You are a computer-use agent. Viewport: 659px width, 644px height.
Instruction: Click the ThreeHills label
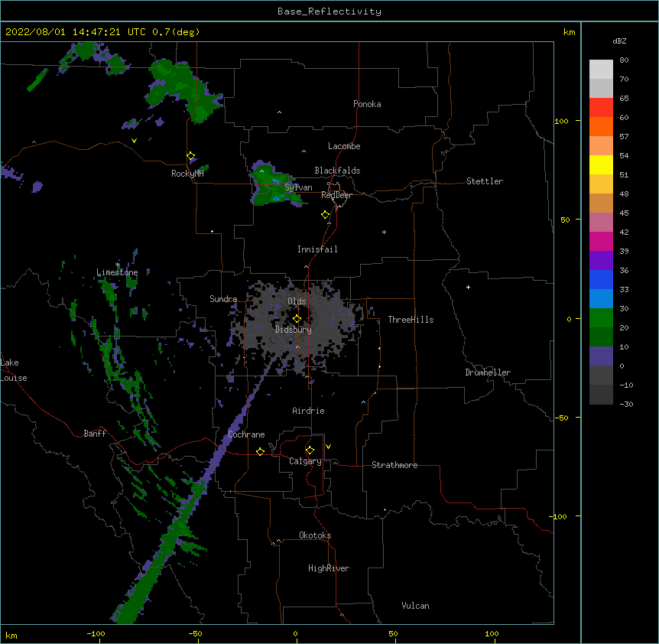point(411,320)
